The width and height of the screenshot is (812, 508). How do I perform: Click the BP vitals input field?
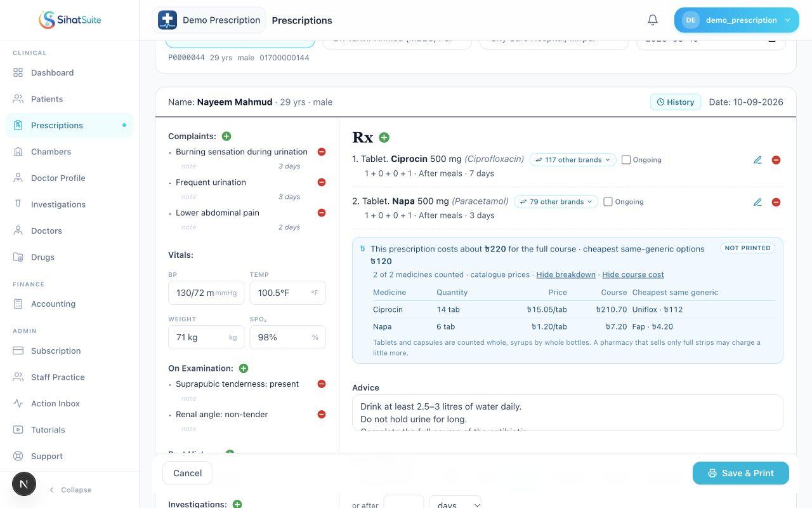[206, 293]
